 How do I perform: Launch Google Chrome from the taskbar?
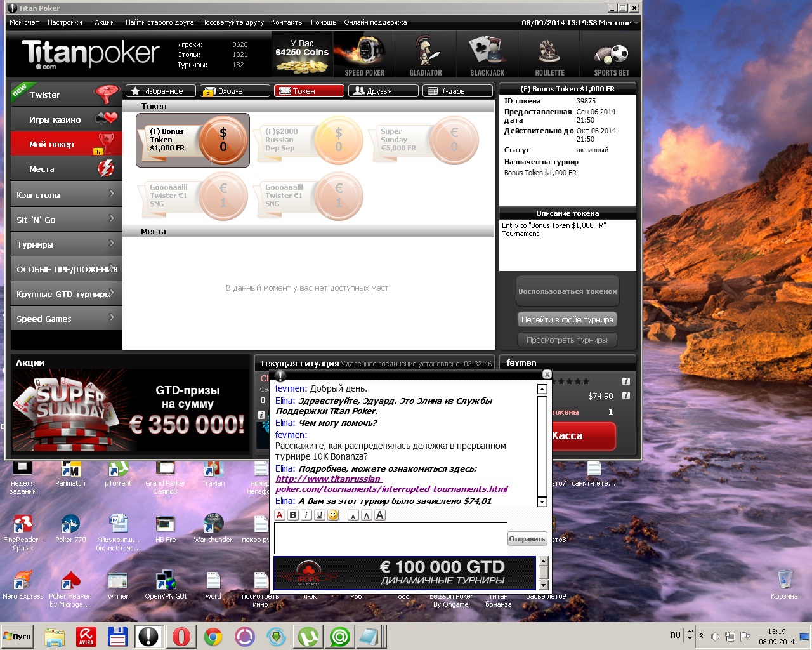point(213,636)
